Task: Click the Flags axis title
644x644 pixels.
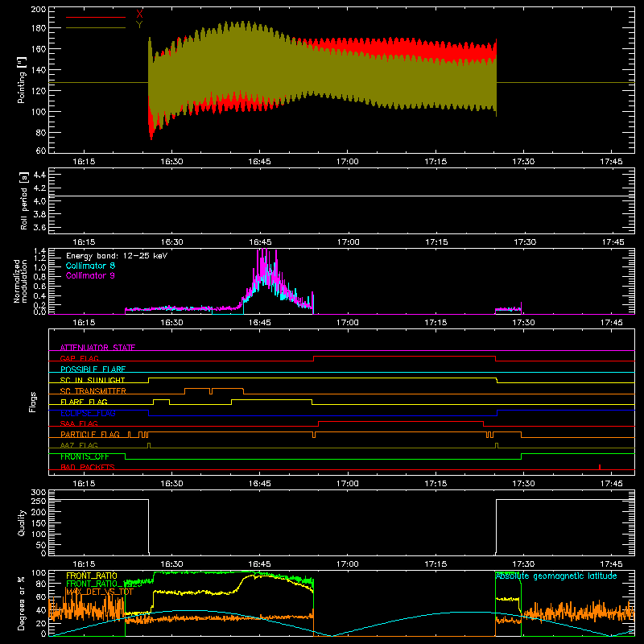Action: tap(32, 402)
